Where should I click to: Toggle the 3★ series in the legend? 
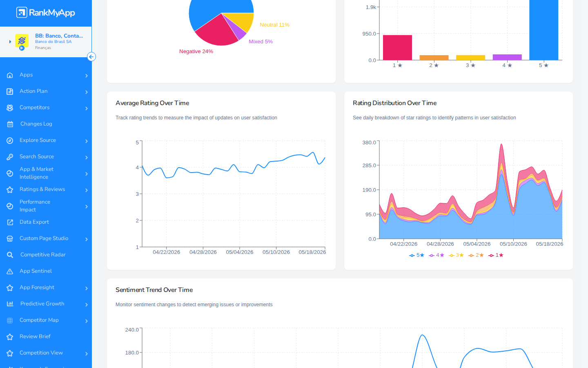tap(456, 255)
